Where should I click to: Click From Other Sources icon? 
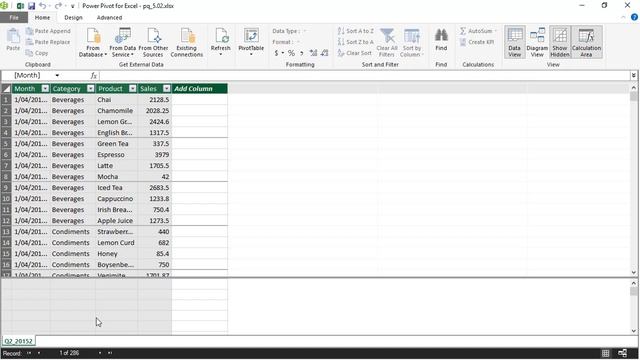click(x=153, y=42)
